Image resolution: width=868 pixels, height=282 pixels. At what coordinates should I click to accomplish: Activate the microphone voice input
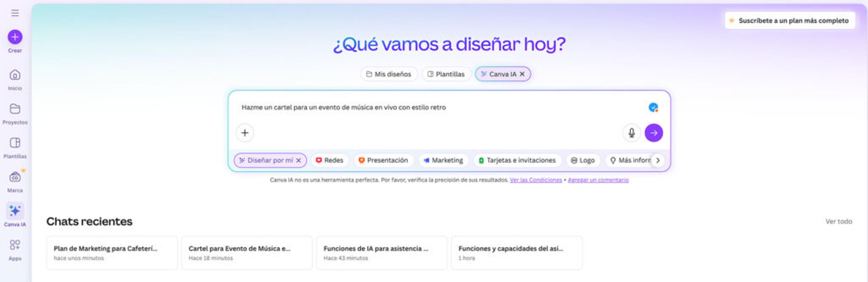[x=632, y=133]
